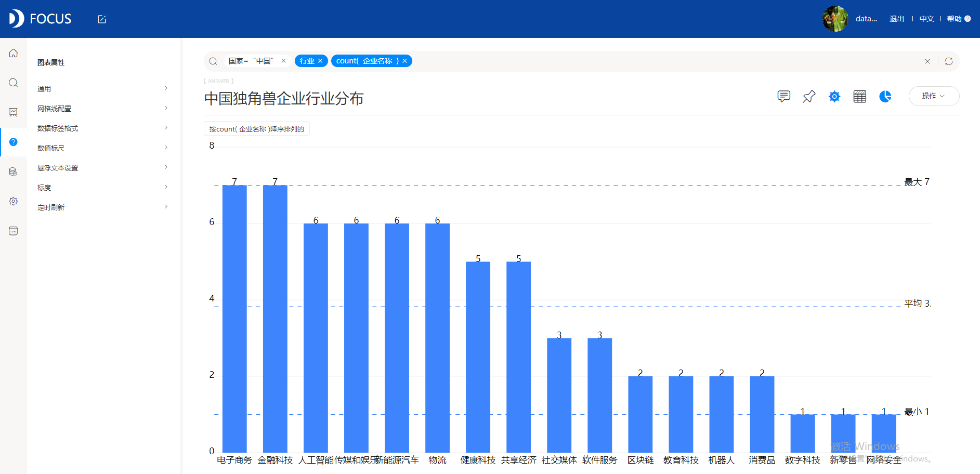Open the 操作 dropdown button
This screenshot has width=980, height=474.
(934, 96)
